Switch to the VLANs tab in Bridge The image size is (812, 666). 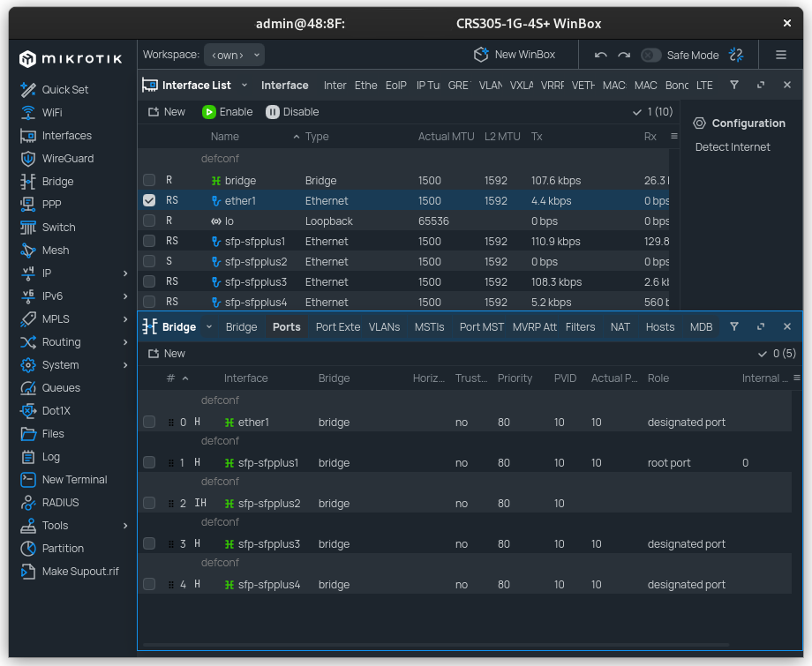384,327
